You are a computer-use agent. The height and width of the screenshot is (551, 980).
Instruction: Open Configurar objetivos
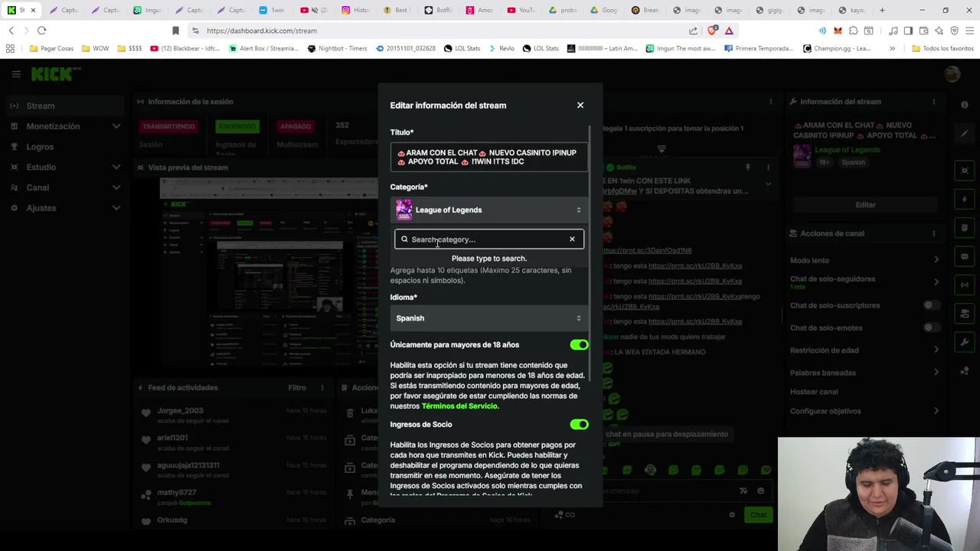[864, 411]
